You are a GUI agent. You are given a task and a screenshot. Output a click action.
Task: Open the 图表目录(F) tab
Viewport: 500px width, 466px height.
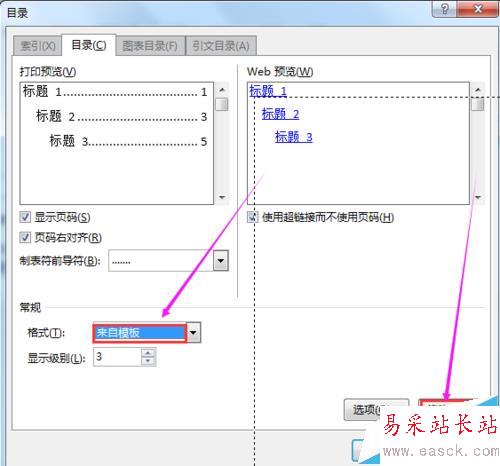[x=150, y=45]
